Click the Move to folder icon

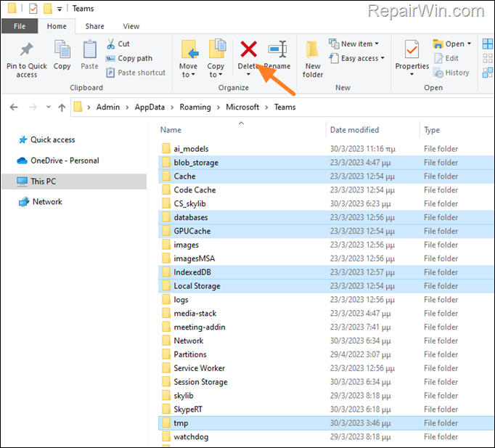coord(189,49)
